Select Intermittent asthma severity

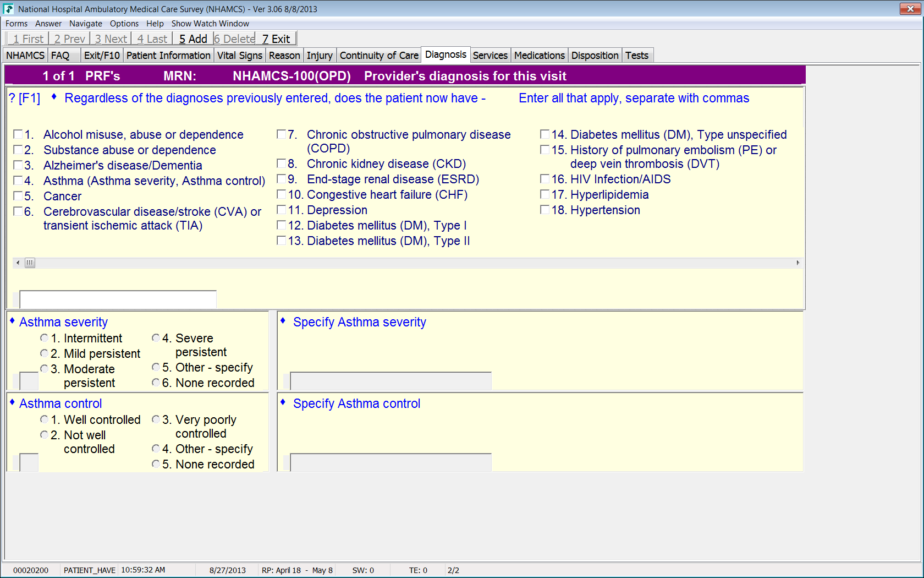coord(45,338)
